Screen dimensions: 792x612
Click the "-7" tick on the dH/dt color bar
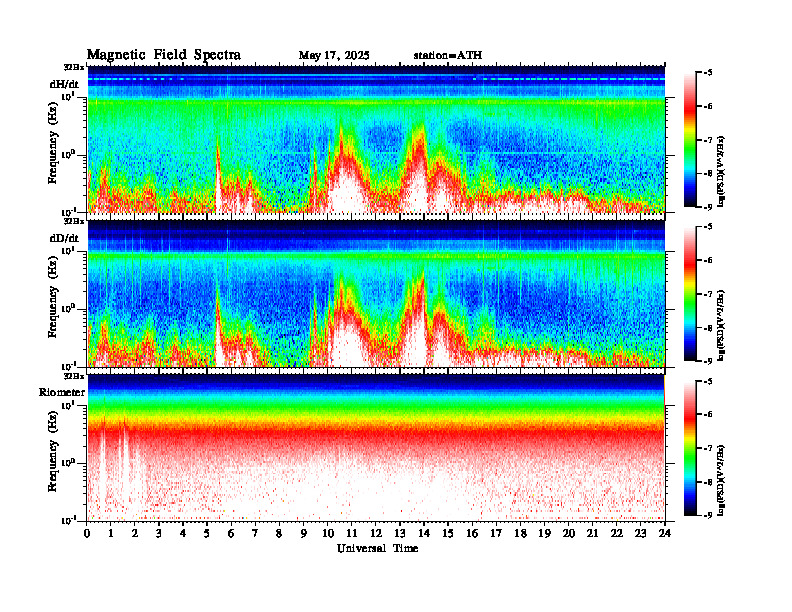[x=708, y=139]
